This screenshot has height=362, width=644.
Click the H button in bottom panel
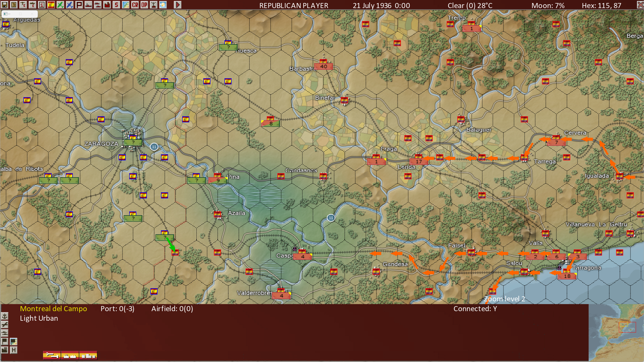(14, 350)
